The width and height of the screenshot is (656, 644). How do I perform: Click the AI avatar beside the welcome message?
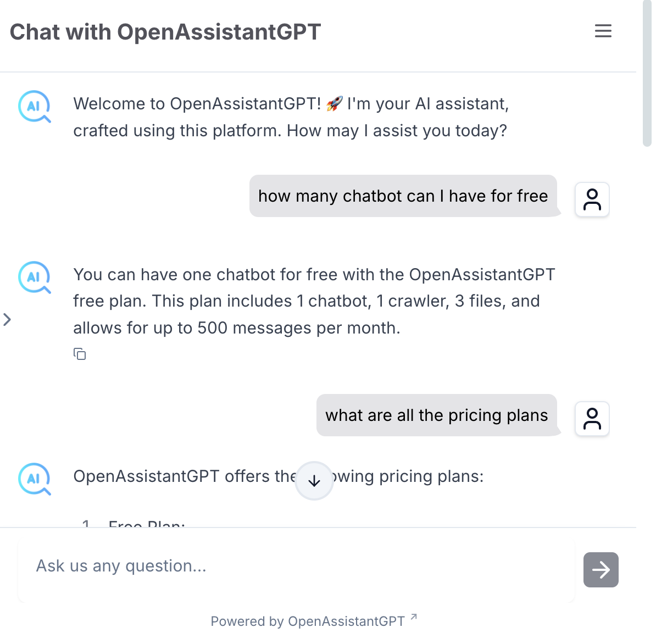(x=34, y=106)
